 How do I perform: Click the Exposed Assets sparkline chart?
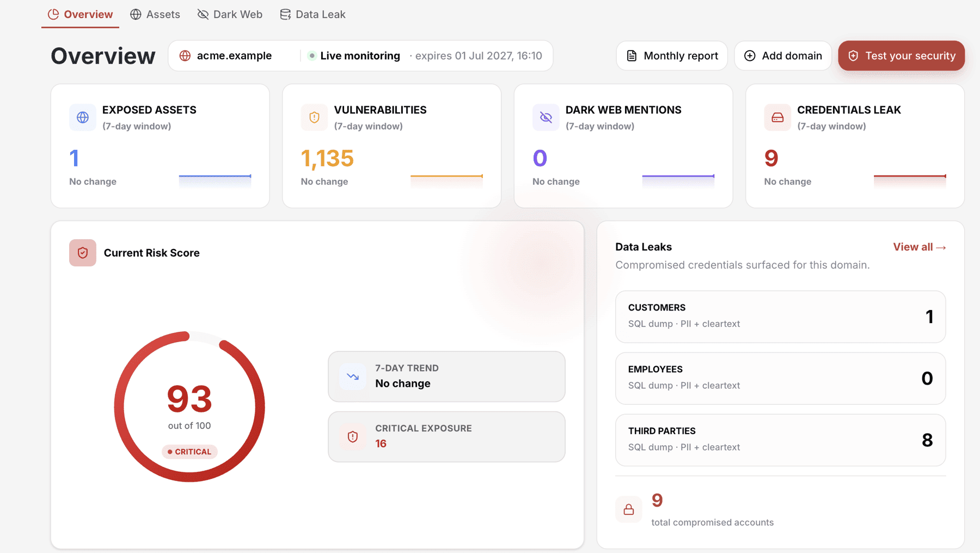pyautogui.click(x=215, y=180)
